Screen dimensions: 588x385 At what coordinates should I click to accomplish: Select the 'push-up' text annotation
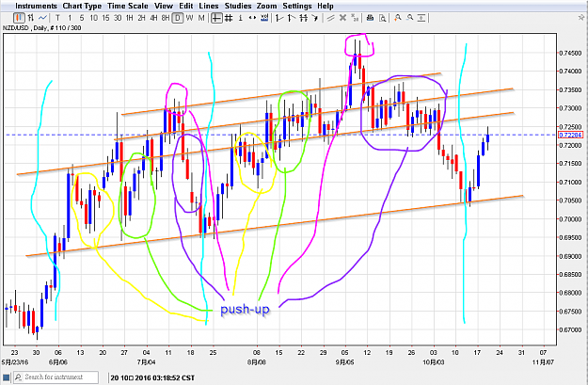point(245,310)
